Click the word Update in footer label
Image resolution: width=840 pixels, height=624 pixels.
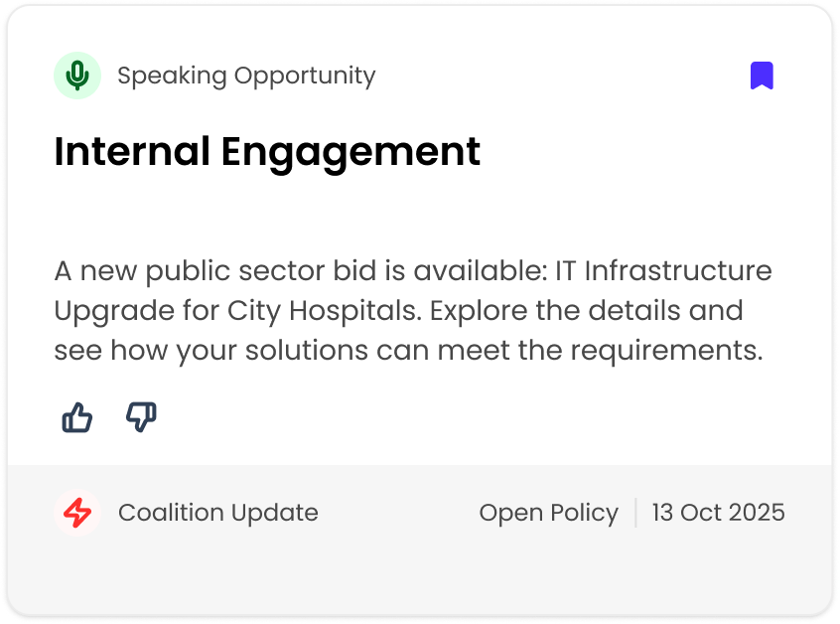pos(275,514)
